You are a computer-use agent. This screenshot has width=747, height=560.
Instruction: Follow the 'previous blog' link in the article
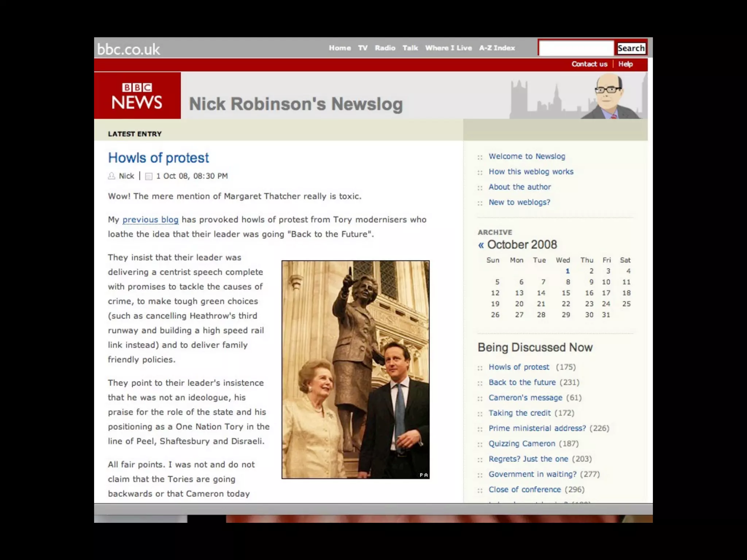pos(150,219)
